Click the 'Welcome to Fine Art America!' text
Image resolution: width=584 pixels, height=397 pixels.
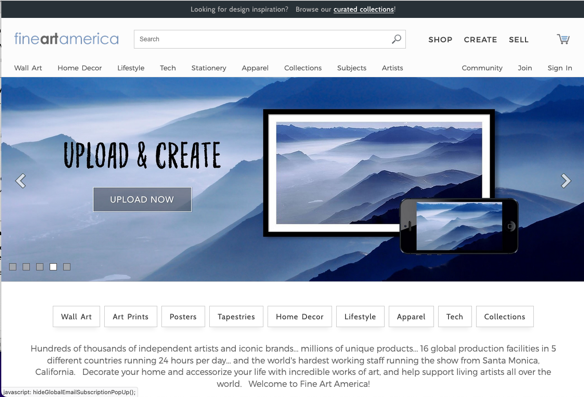tap(309, 384)
